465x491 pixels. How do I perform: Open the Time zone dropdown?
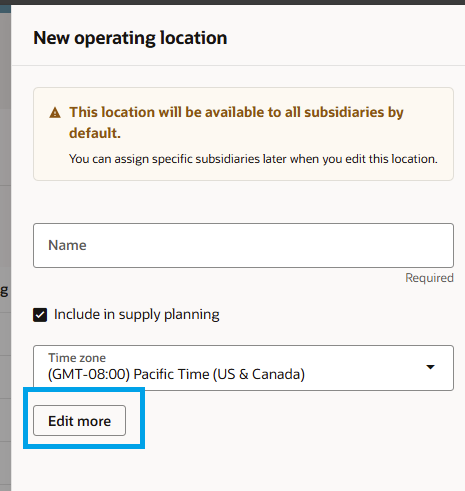click(243, 368)
